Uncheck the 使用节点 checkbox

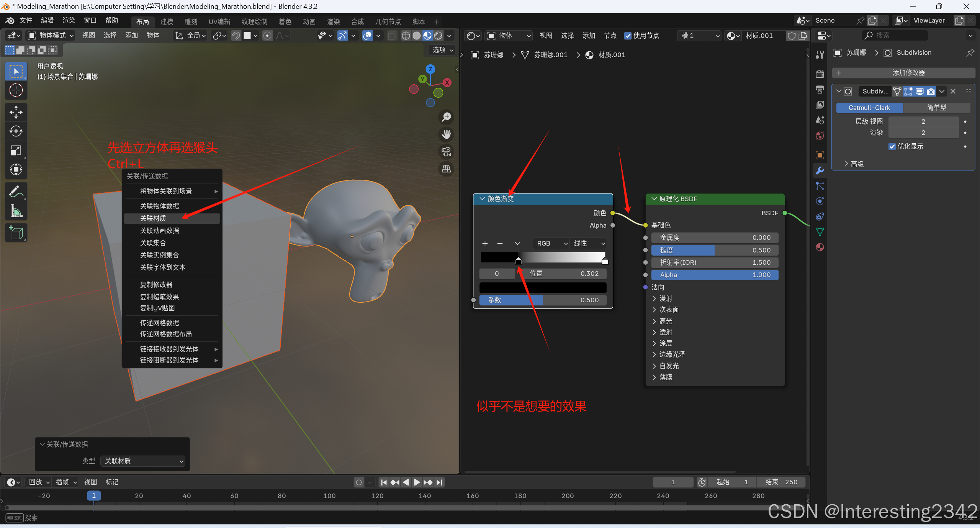point(628,36)
